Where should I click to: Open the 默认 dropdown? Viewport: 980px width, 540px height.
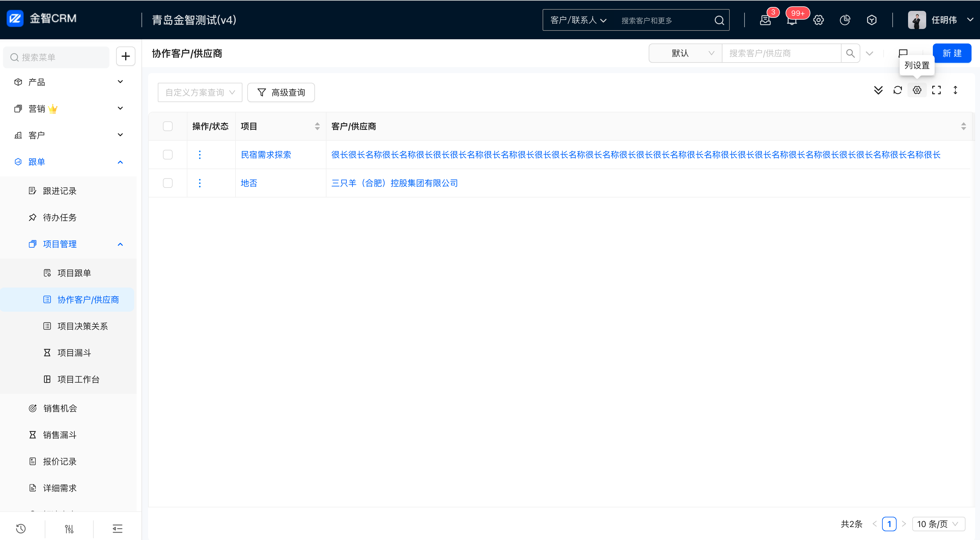point(685,53)
